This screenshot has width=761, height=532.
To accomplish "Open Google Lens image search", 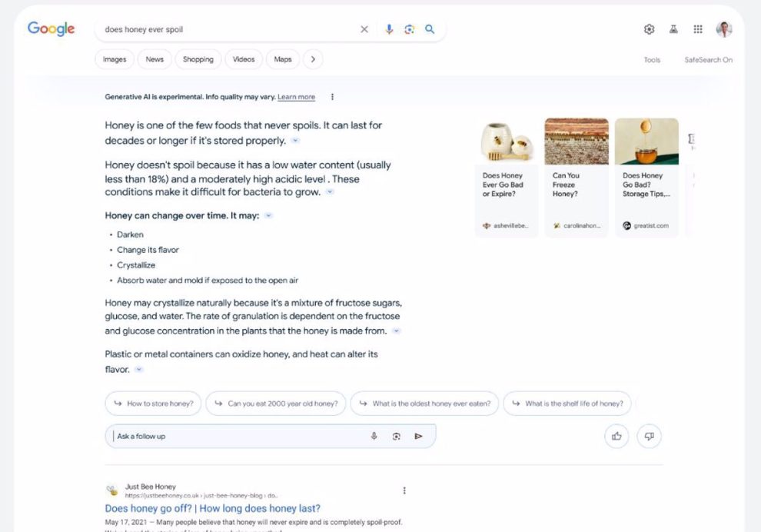I will coord(409,29).
